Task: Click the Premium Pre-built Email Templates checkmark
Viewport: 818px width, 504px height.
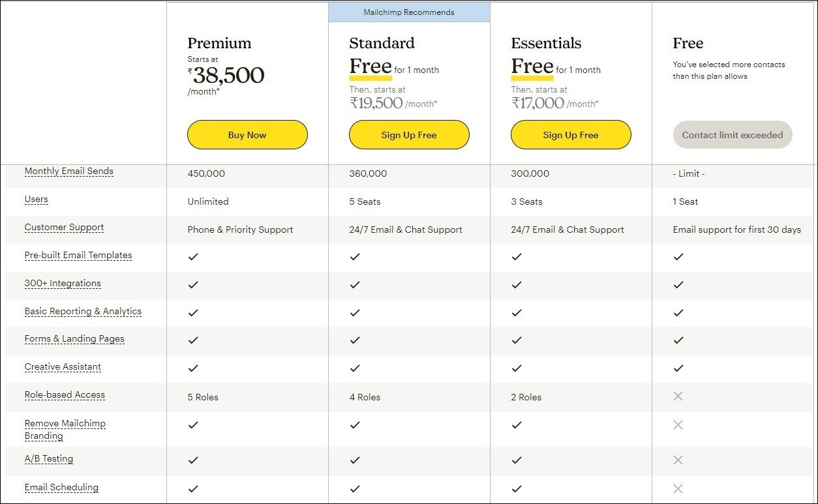Action: (193, 257)
